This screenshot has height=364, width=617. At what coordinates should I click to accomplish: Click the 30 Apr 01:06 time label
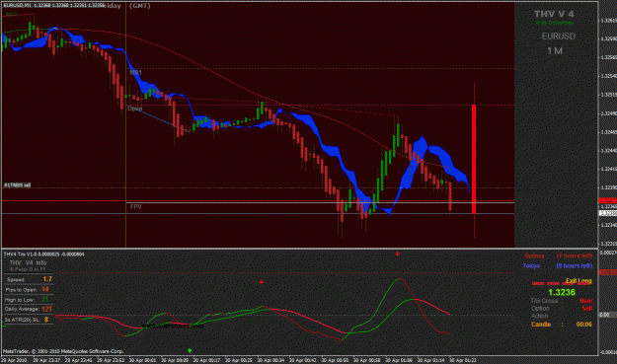click(x=400, y=360)
